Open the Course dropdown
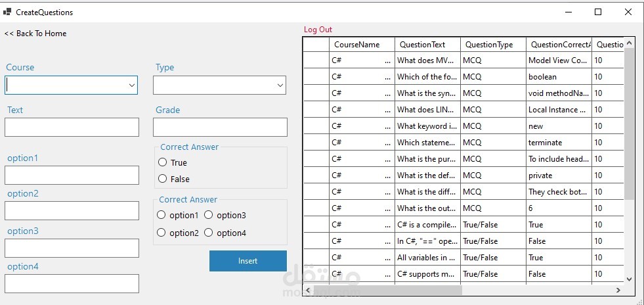This screenshot has height=305, width=644. (x=131, y=85)
